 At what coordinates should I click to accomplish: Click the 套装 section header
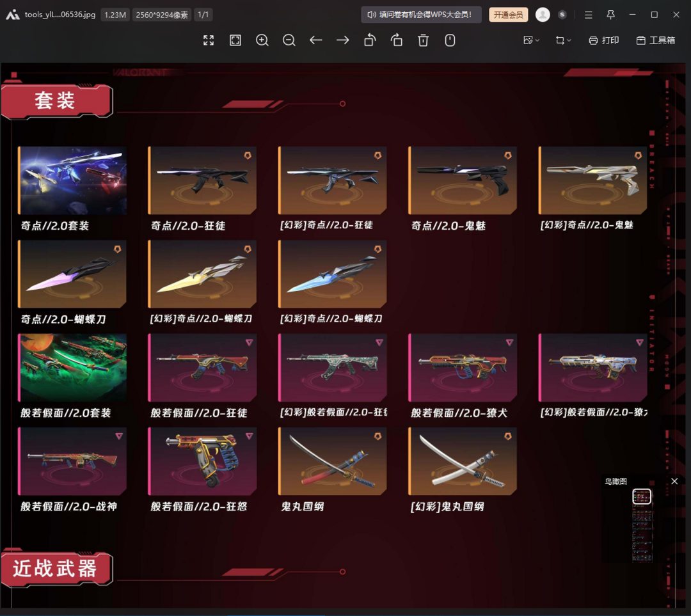coord(57,101)
